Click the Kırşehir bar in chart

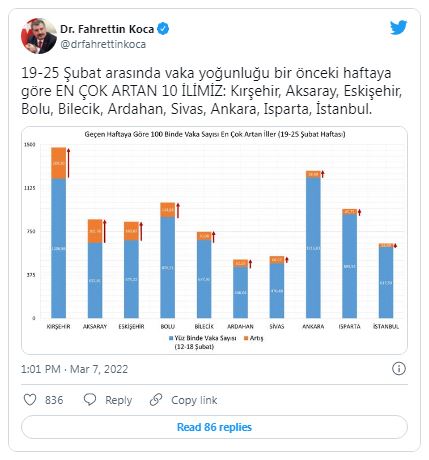pos(59,233)
